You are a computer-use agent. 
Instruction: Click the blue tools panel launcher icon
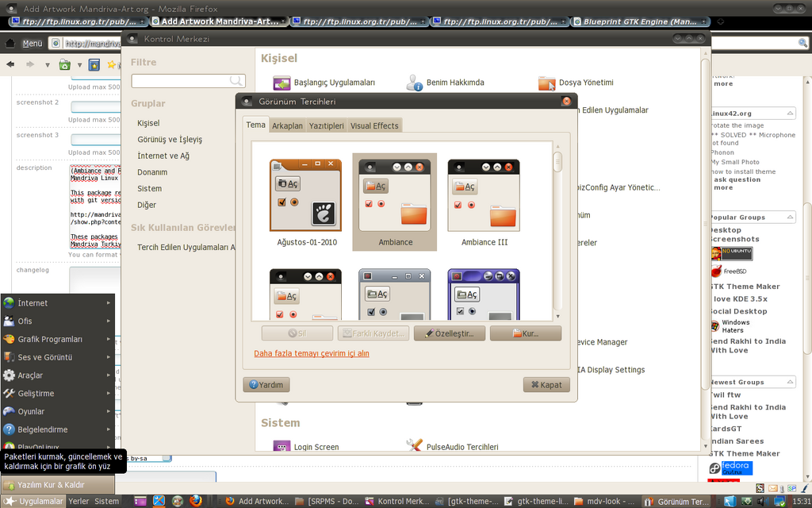coord(159,502)
